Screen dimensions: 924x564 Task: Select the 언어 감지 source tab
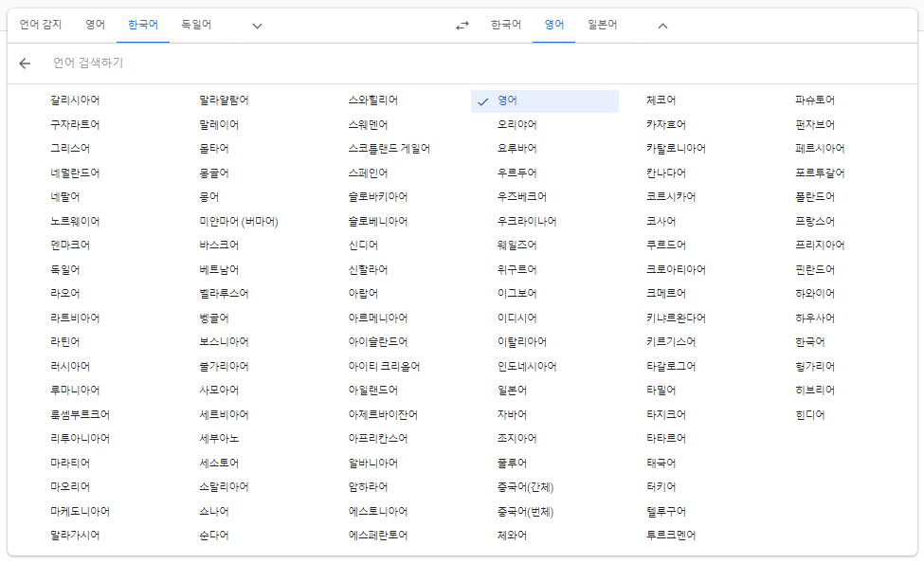pyautogui.click(x=41, y=25)
